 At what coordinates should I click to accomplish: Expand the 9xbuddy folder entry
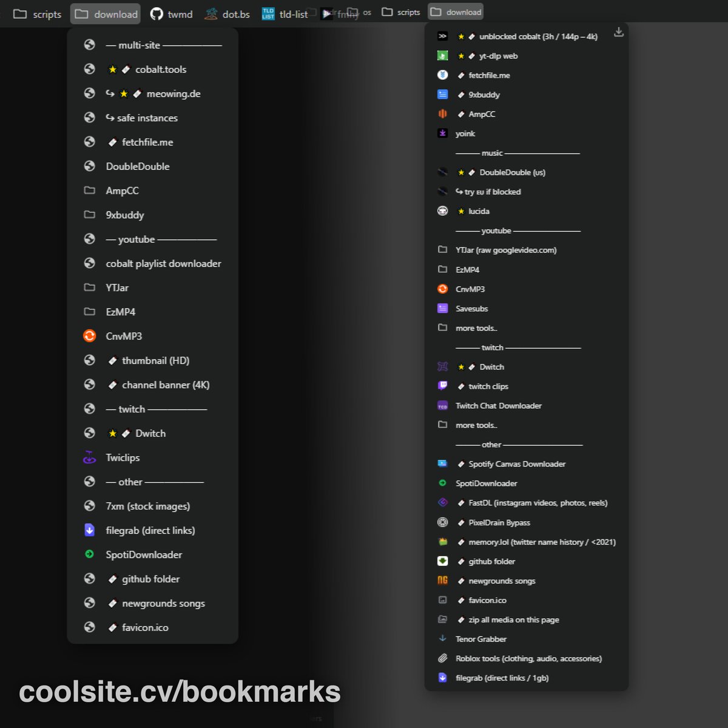[x=152, y=215]
